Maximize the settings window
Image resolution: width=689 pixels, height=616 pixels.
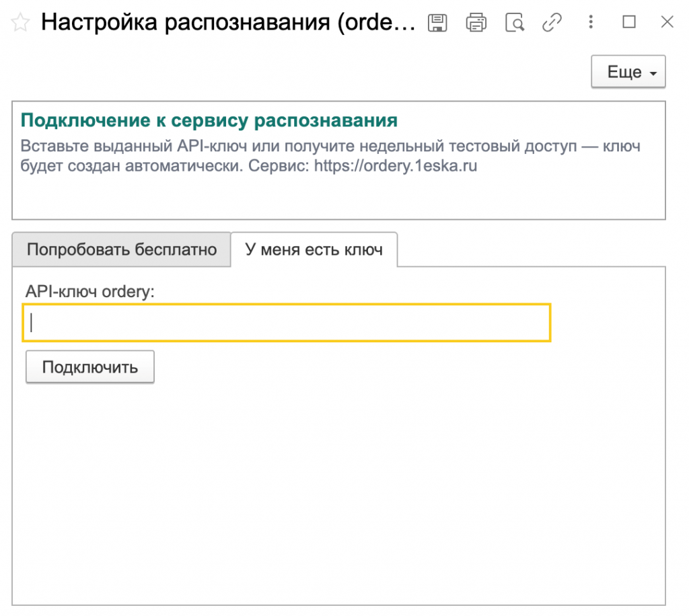coord(629,22)
